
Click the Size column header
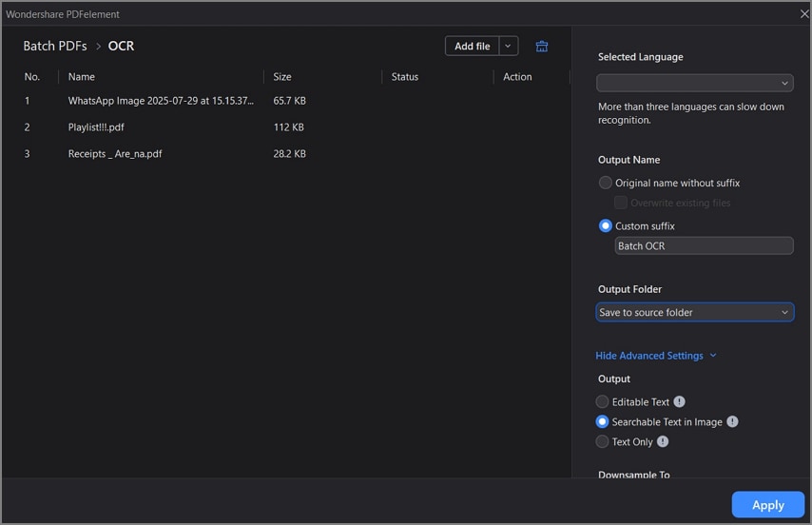[x=282, y=77]
